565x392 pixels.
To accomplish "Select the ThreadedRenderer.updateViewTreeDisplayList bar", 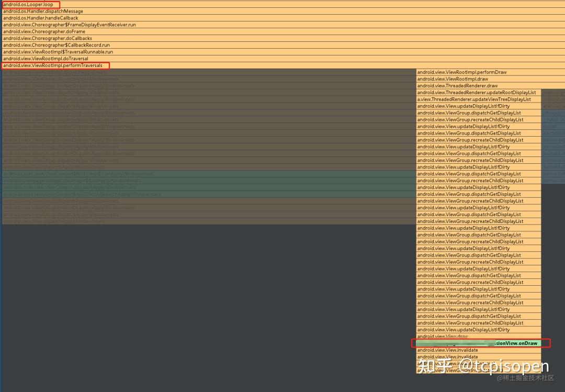I will pyautogui.click(x=479, y=99).
